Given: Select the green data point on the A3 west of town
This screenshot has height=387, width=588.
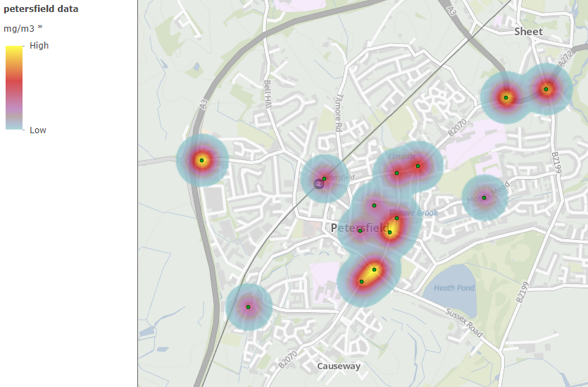Looking at the screenshot, I should click(201, 160).
